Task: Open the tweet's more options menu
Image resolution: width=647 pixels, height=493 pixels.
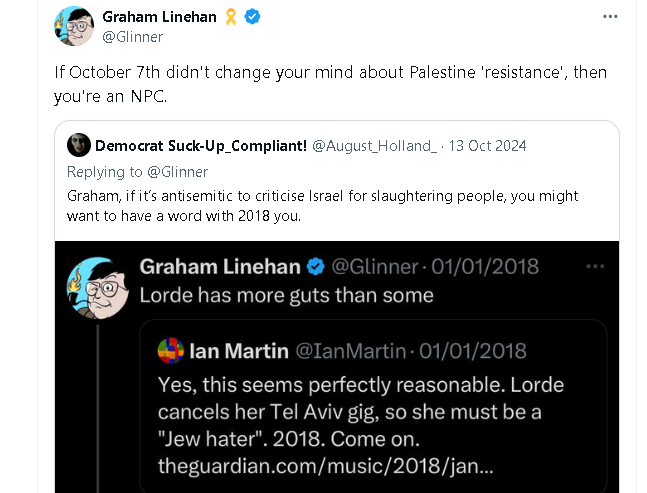Action: click(610, 17)
